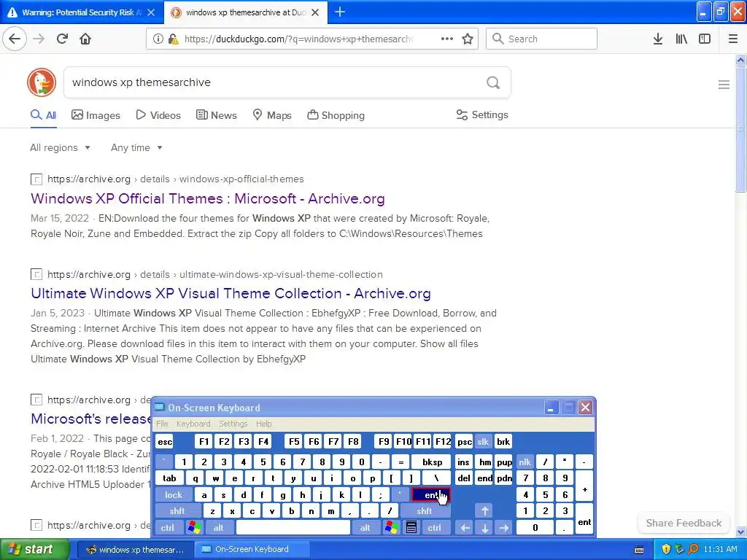
Task: Click the magnifier tray icon beside the clock
Action: (693, 549)
